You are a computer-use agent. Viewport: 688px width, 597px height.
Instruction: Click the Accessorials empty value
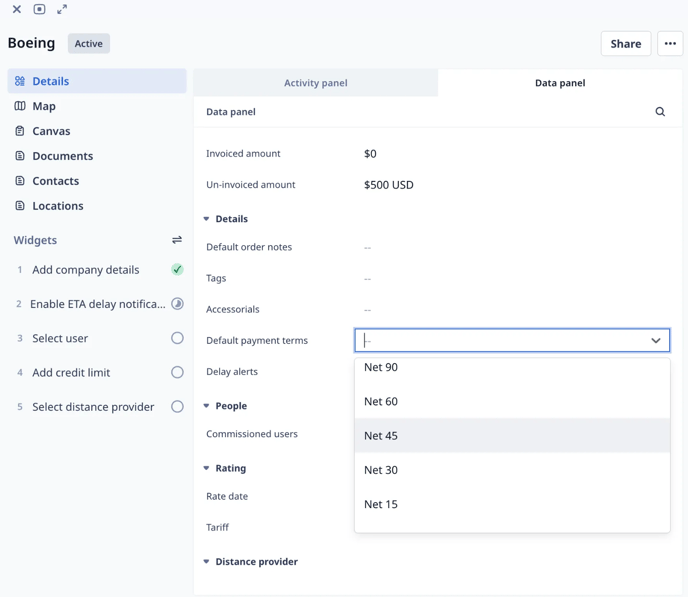(368, 310)
